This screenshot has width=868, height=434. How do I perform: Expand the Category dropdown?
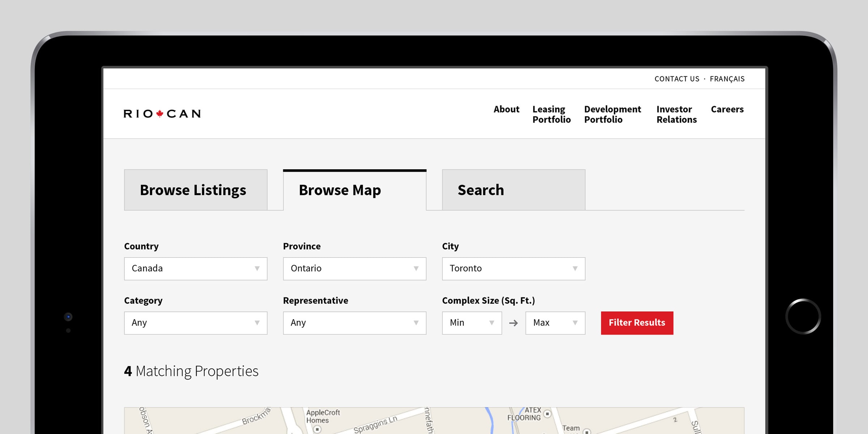tap(196, 323)
